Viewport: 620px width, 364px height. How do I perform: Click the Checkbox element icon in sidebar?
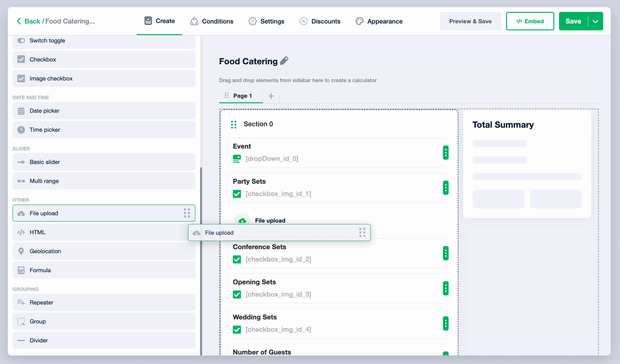coord(21,60)
